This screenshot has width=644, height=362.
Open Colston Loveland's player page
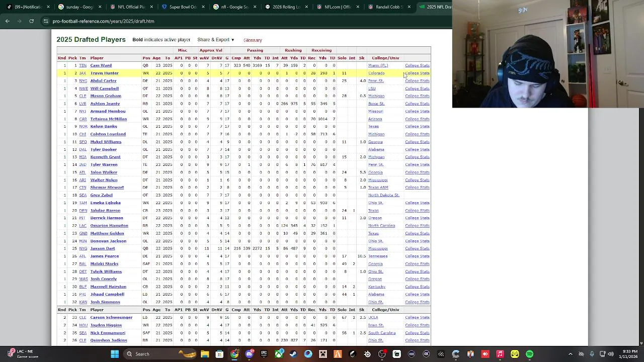pos(108,134)
